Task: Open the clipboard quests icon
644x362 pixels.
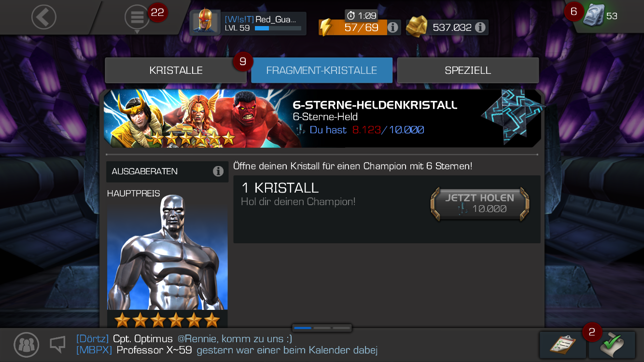Action: (x=562, y=345)
